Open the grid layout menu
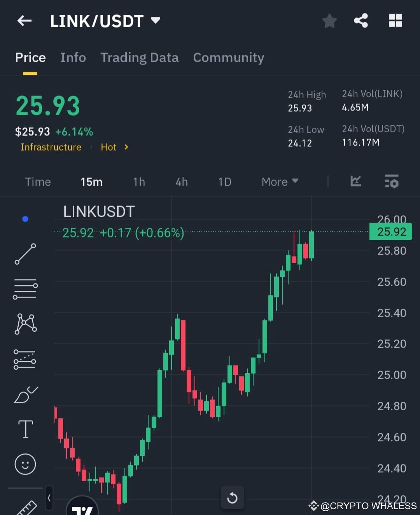The image size is (420, 515). (x=395, y=21)
